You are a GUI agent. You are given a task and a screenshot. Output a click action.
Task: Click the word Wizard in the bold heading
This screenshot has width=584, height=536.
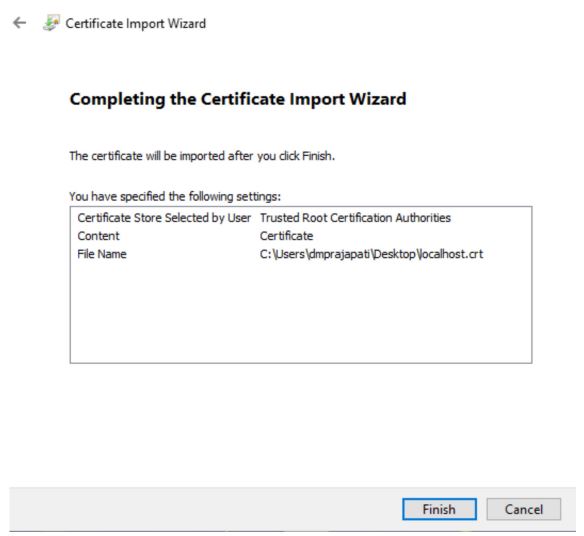pos(378,99)
